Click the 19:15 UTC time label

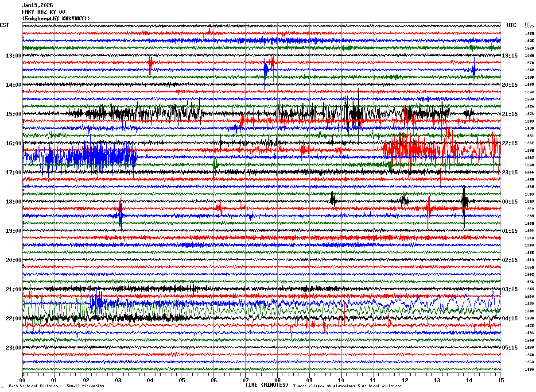point(510,56)
